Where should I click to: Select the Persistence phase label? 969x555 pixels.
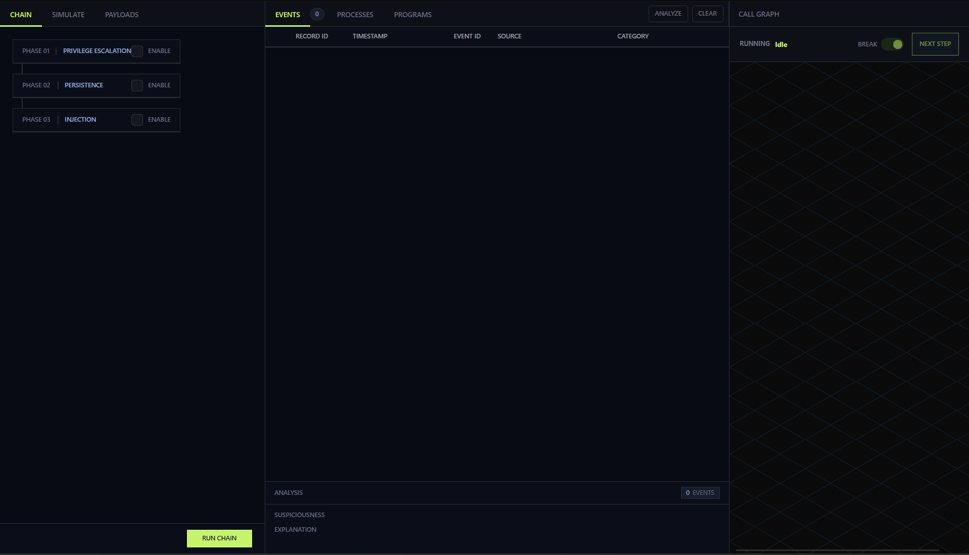coord(84,85)
